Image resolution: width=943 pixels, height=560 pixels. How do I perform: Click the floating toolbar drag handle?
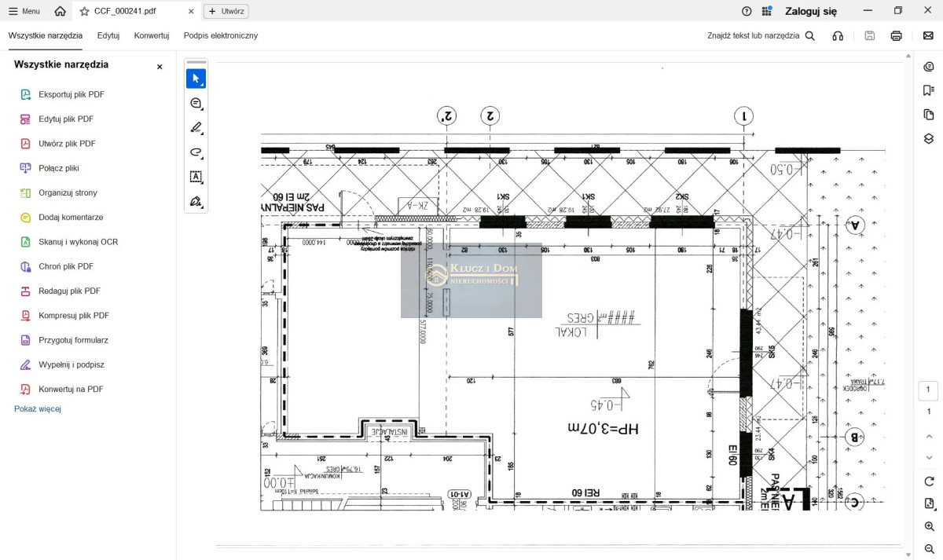[196, 62]
